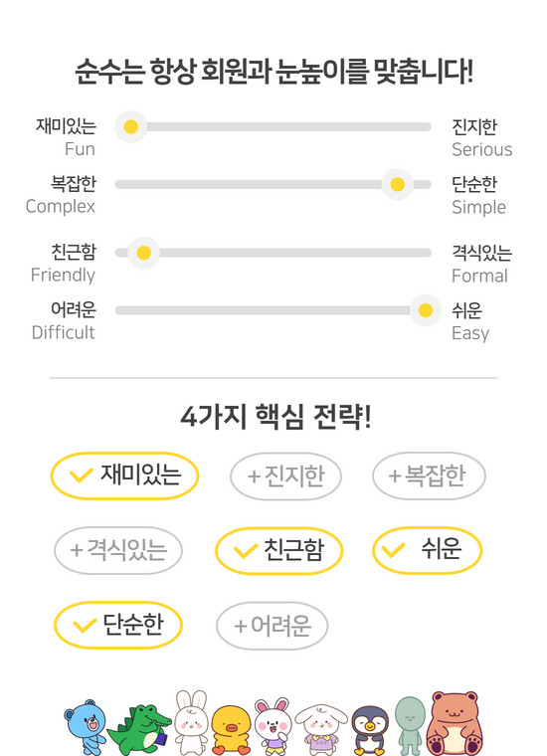Select the white rabbit with tall ears
Viewport: 547px width, 756px height.
(x=191, y=722)
